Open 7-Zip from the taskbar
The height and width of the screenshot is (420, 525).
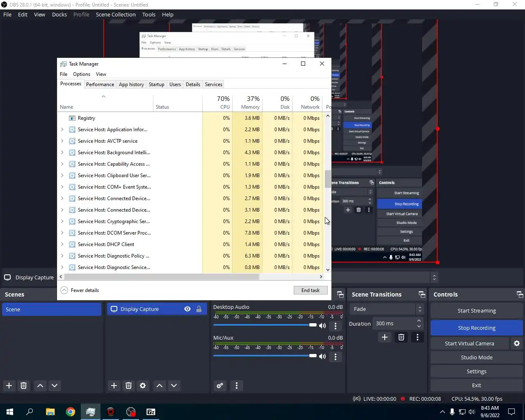151,412
